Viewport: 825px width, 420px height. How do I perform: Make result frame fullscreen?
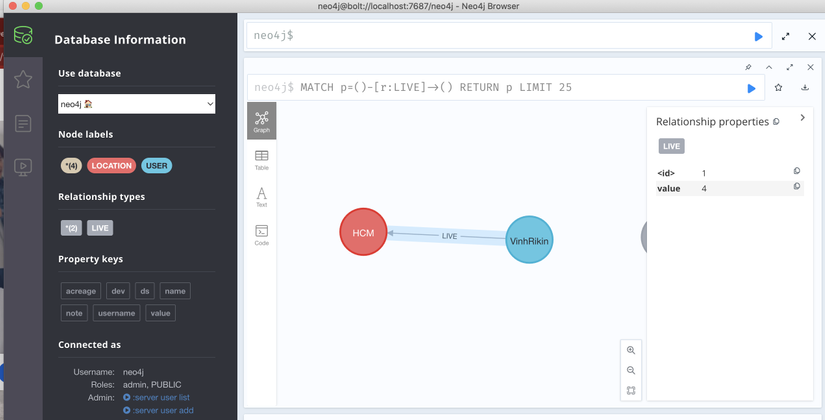point(790,67)
